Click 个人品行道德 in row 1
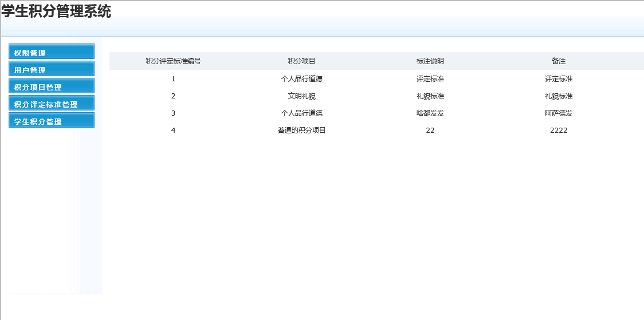 point(302,79)
